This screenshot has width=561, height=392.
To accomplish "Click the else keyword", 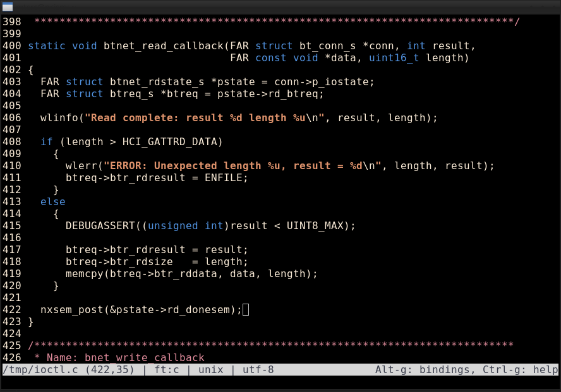I will click(x=52, y=202).
